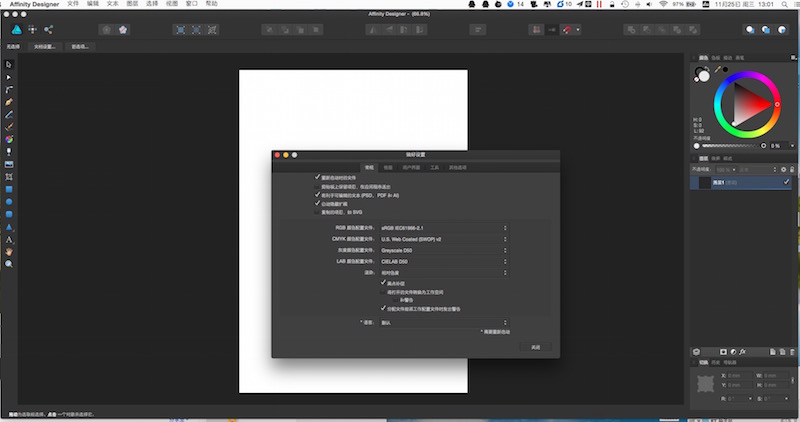Select the Artistic Text tool
Image resolution: width=800 pixels, height=422 pixels.
[x=9, y=239]
